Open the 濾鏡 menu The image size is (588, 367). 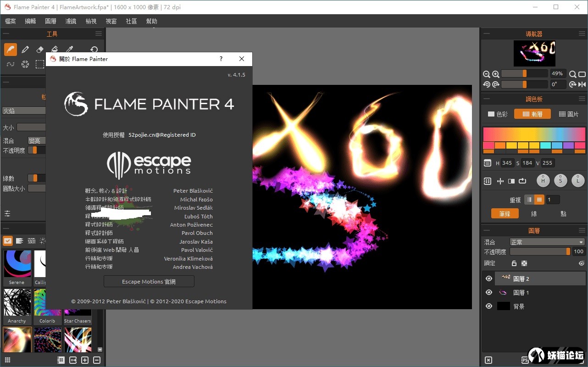click(x=71, y=21)
